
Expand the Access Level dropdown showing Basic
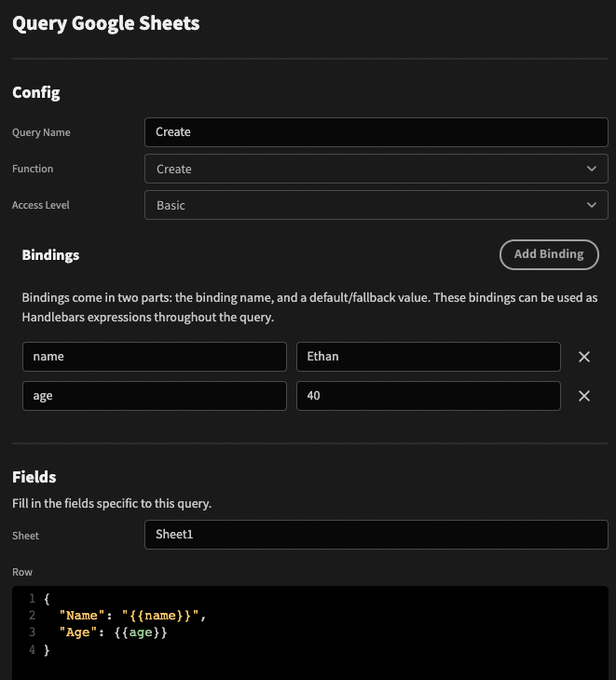(376, 205)
